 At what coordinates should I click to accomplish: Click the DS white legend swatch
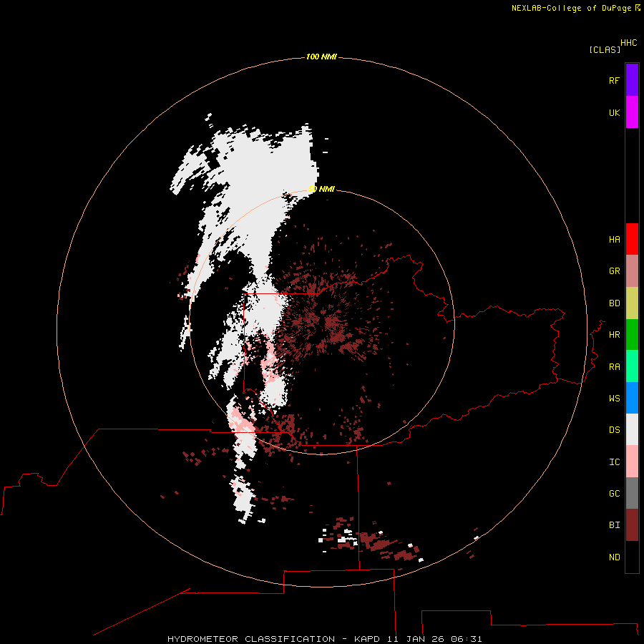(x=632, y=429)
